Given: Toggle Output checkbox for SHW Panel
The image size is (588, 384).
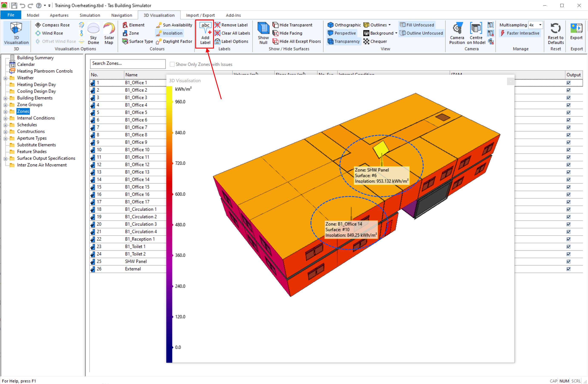Looking at the screenshot, I should point(569,262).
